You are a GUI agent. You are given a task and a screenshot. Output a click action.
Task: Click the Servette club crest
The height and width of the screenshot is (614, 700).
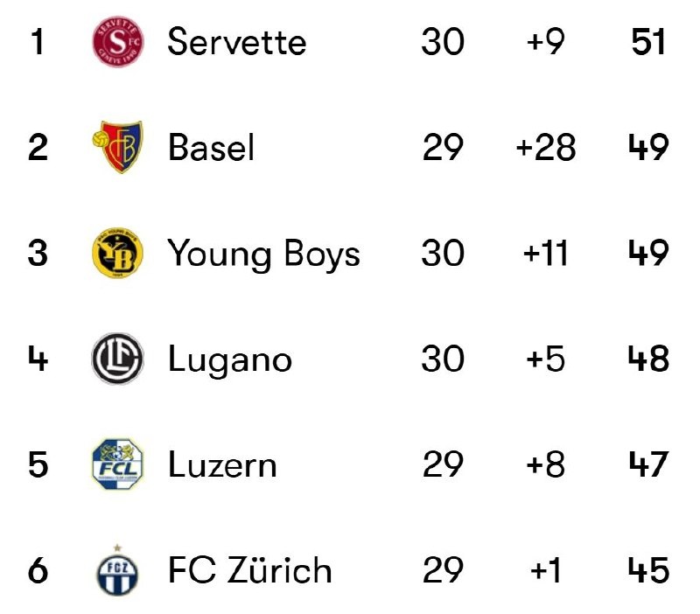point(117,42)
